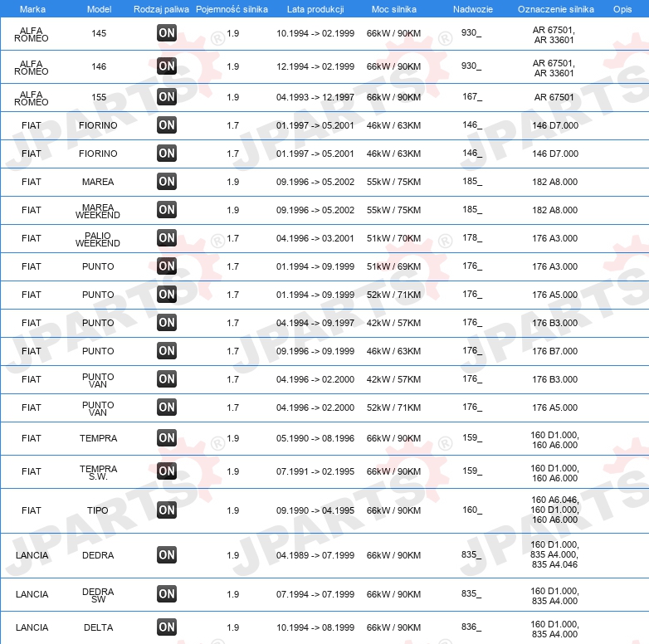Viewport: 649px width, 644px height.
Task: Click power value 51kW / 69KM
Action: (393, 266)
